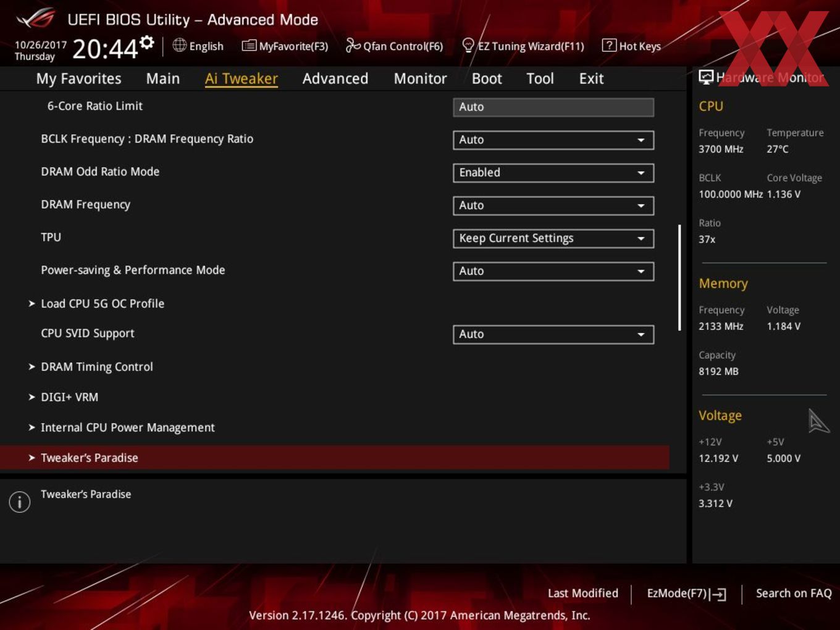This screenshot has height=630, width=840.
Task: Click the MyFavorite list icon
Action: click(249, 46)
